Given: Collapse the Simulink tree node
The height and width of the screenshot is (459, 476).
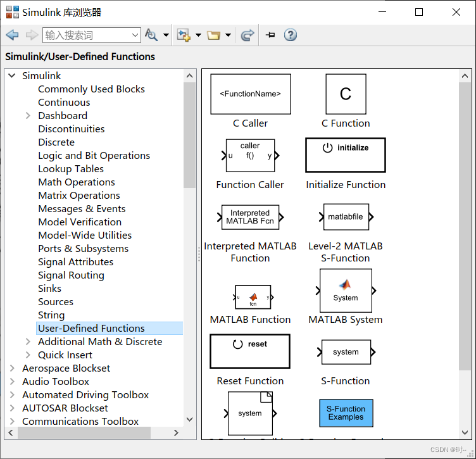Looking at the screenshot, I should [x=11, y=75].
